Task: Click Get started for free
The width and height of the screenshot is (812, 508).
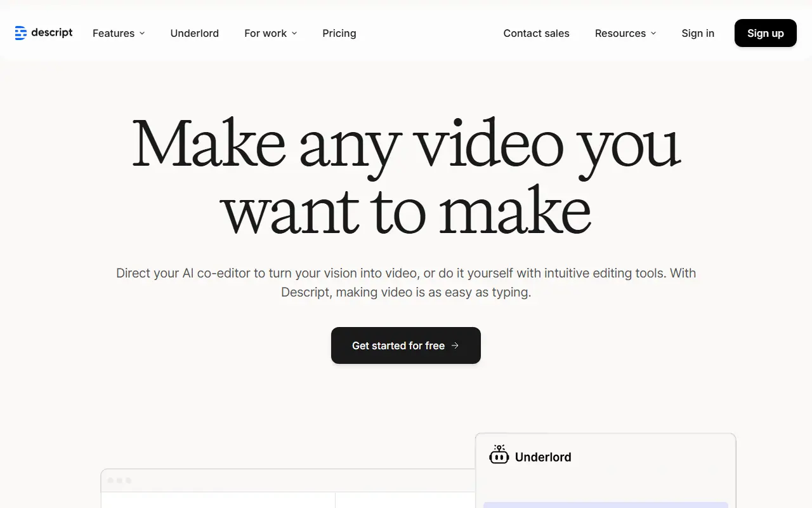Action: coord(405,345)
